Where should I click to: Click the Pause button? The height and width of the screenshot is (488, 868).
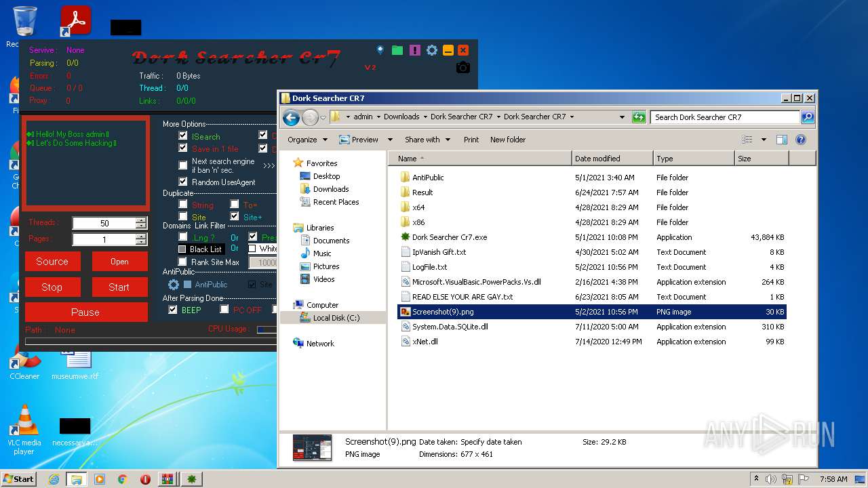tap(85, 312)
